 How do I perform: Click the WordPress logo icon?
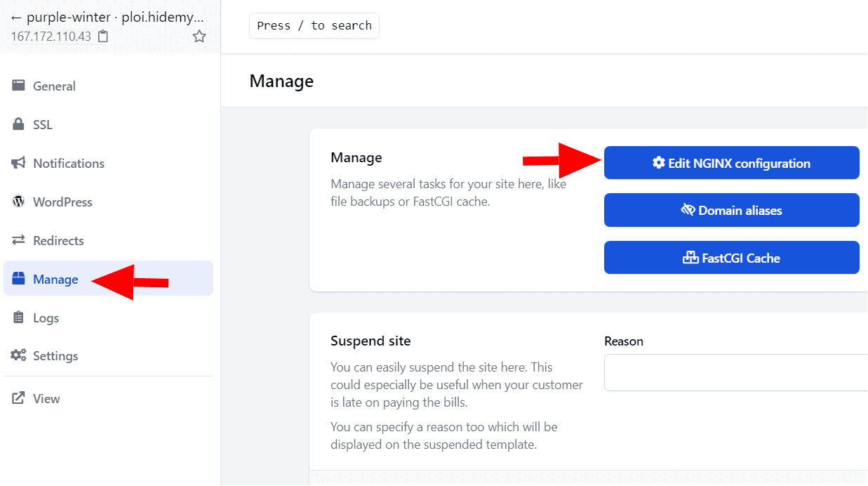18,202
